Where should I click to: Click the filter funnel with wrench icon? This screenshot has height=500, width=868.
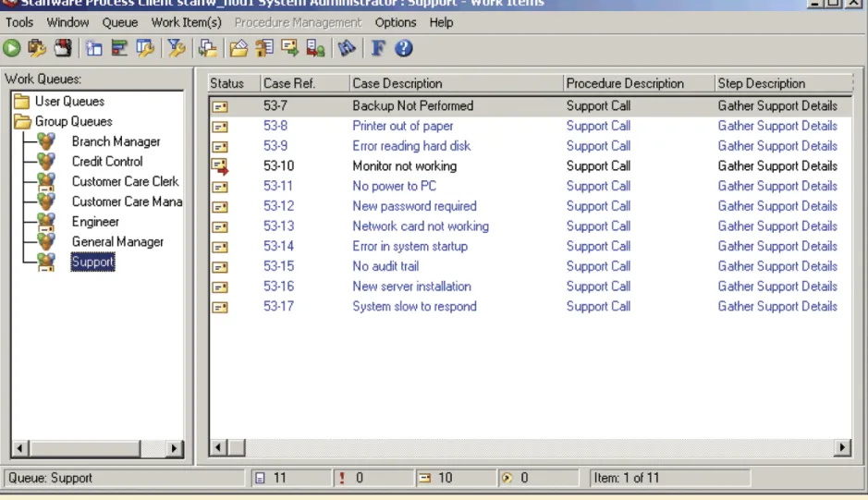click(x=177, y=48)
